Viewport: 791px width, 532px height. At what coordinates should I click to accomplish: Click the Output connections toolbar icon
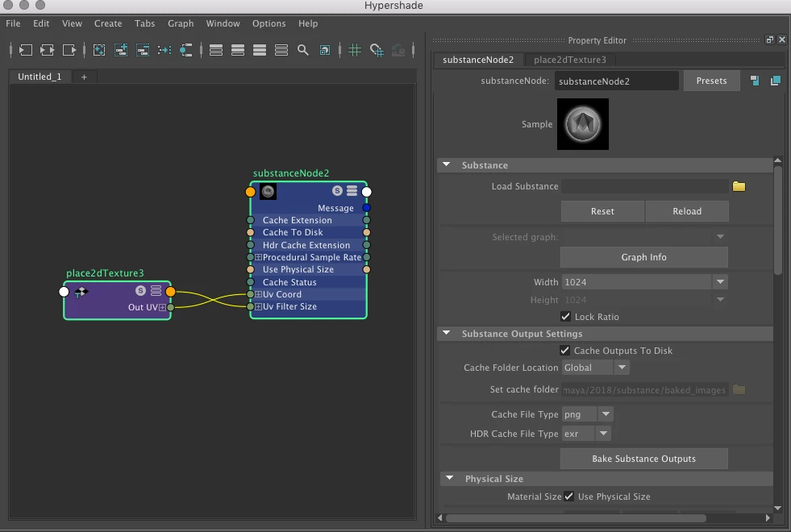click(x=69, y=50)
